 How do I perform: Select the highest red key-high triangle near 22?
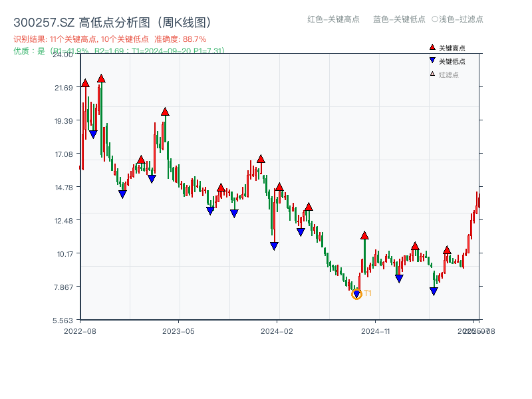coord(101,78)
